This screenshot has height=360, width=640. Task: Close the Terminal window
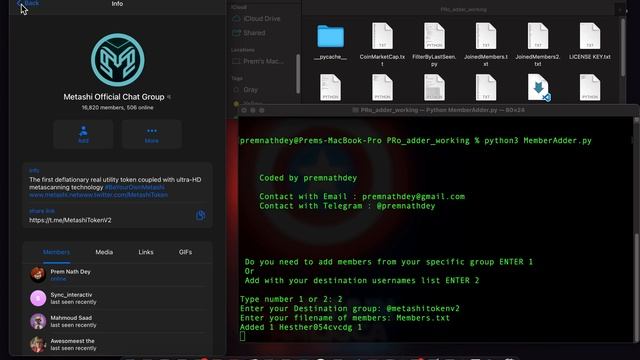[x=244, y=110]
